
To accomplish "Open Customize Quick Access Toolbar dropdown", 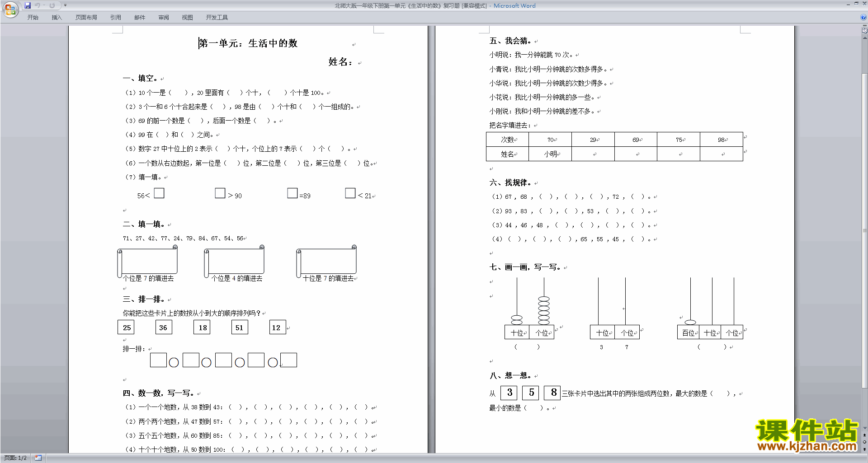I will click(x=65, y=5).
